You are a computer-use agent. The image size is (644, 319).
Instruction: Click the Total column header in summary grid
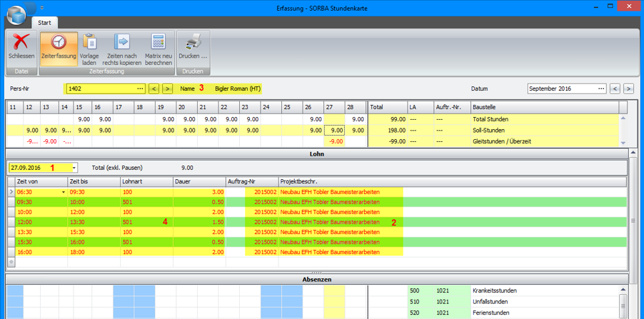(x=387, y=107)
